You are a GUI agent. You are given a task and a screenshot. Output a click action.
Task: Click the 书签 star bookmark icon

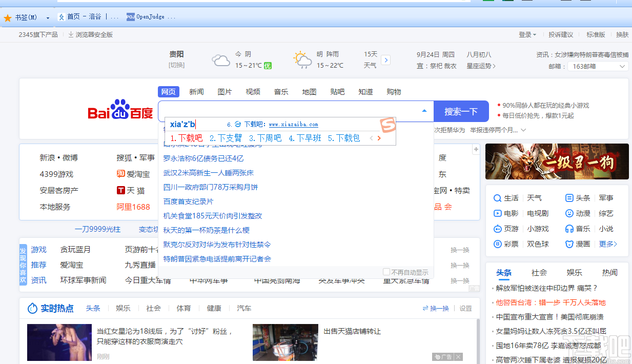point(8,17)
